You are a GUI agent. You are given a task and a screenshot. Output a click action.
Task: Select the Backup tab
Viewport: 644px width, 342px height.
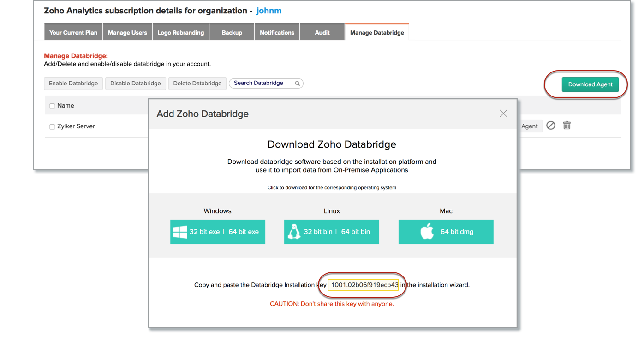pyautogui.click(x=232, y=32)
